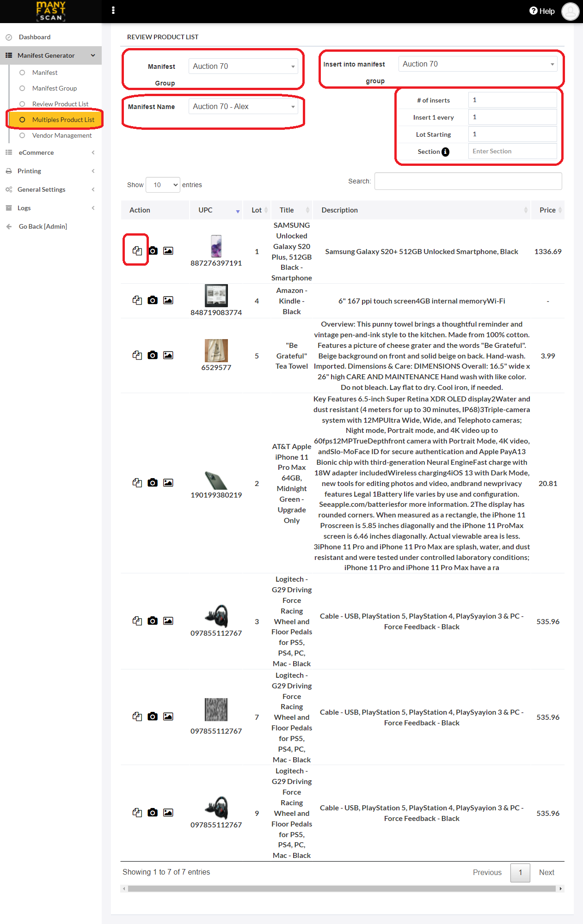
Task: Click copy icon in Logitech lot 7 row
Action: [137, 716]
